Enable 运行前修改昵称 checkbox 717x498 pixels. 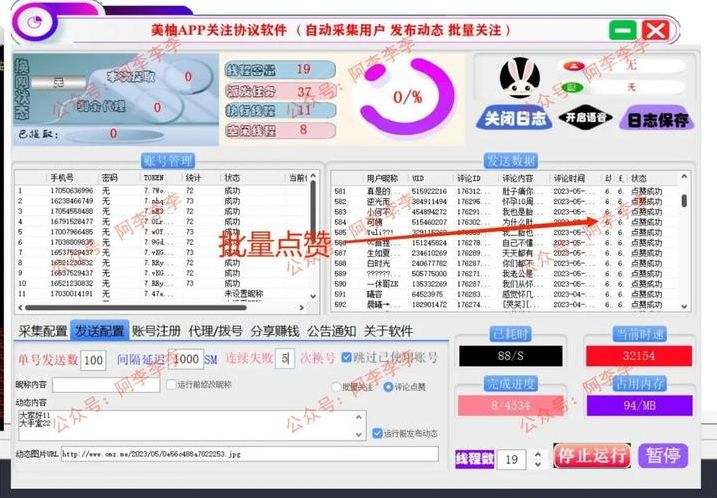[x=171, y=384]
